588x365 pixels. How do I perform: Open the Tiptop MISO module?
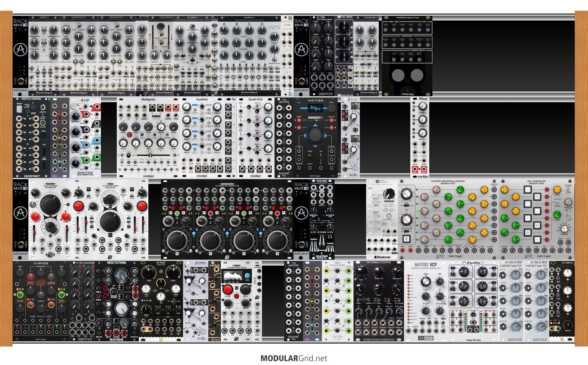click(338, 301)
